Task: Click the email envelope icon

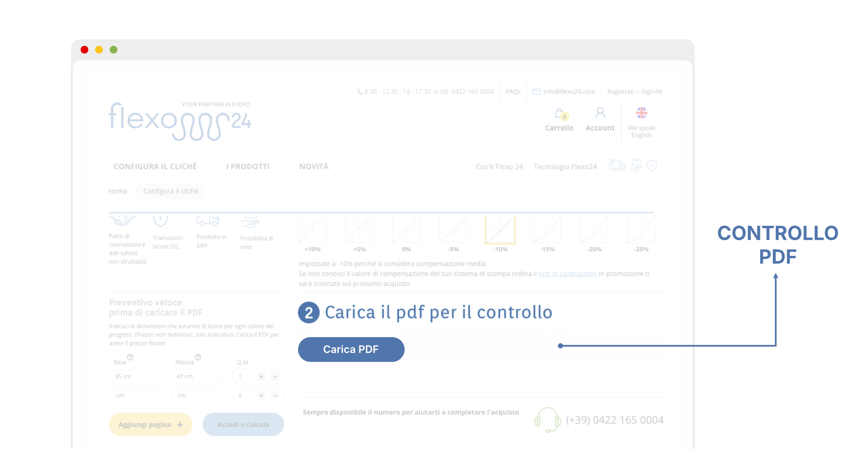Action: point(536,92)
